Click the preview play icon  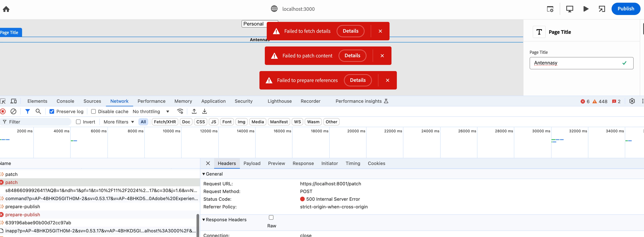click(x=586, y=9)
